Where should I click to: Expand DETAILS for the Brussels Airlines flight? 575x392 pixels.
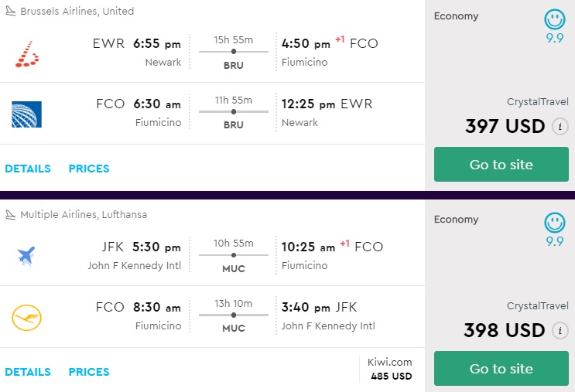point(28,169)
